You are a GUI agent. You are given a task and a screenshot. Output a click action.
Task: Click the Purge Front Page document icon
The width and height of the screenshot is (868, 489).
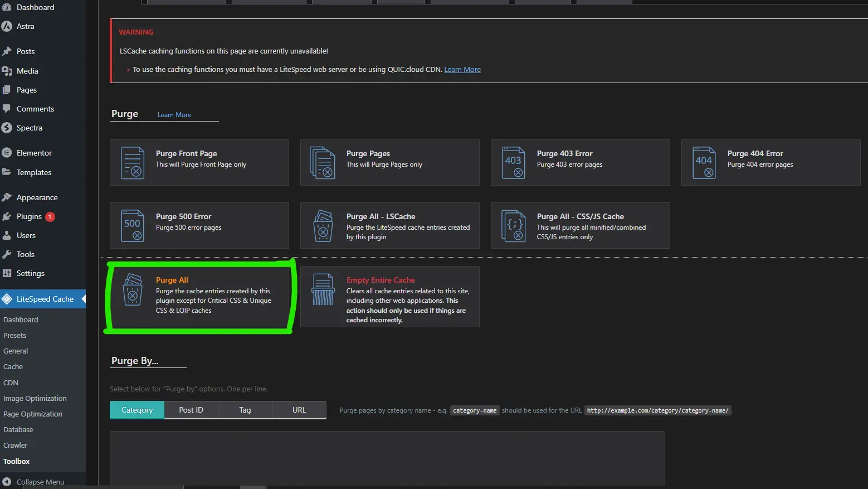(x=133, y=162)
